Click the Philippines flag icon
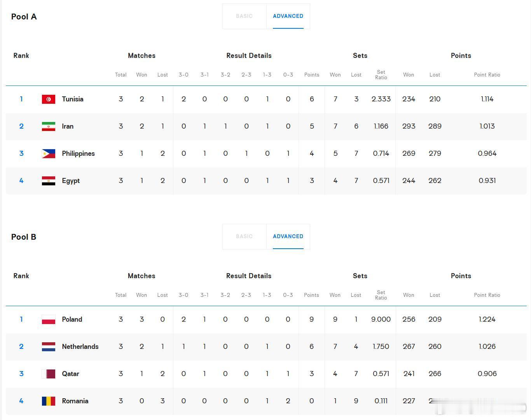Viewport: 531px width, 420px height. [49, 153]
